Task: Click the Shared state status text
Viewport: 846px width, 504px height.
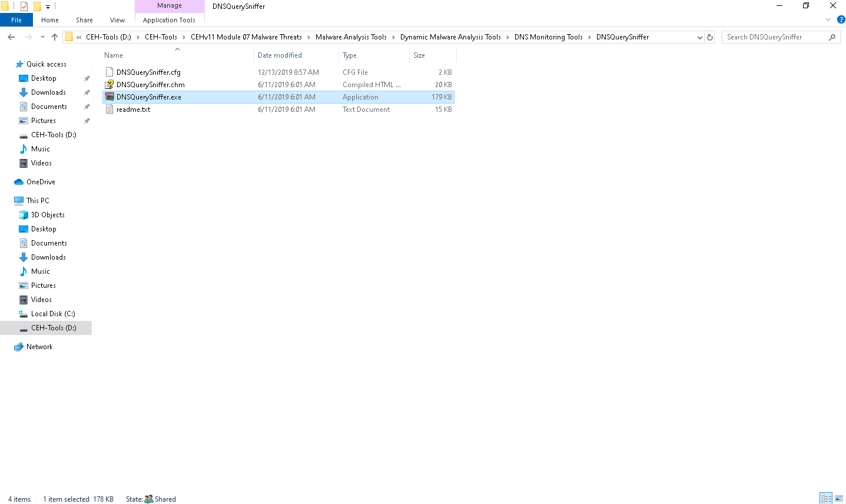Action: (x=165, y=499)
